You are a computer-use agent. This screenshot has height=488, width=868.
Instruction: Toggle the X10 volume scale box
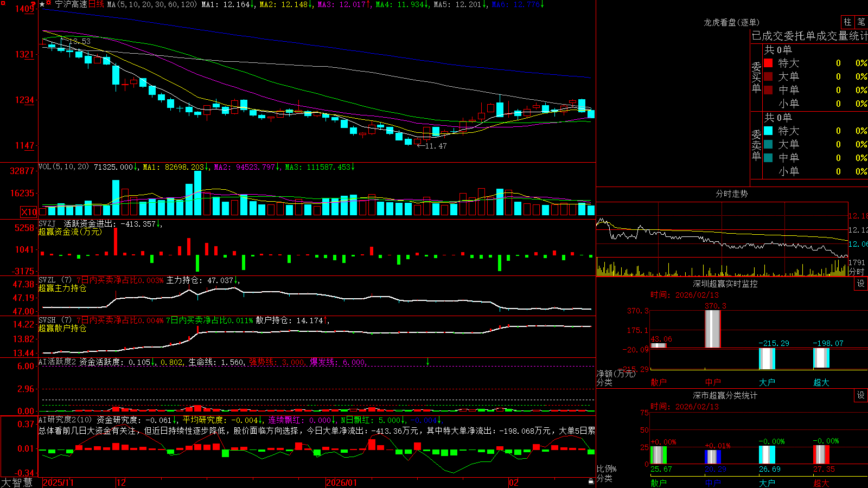[x=29, y=212]
